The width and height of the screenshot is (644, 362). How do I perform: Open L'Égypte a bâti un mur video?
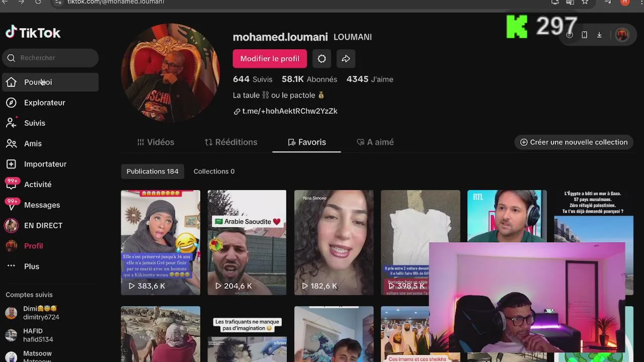click(x=594, y=216)
